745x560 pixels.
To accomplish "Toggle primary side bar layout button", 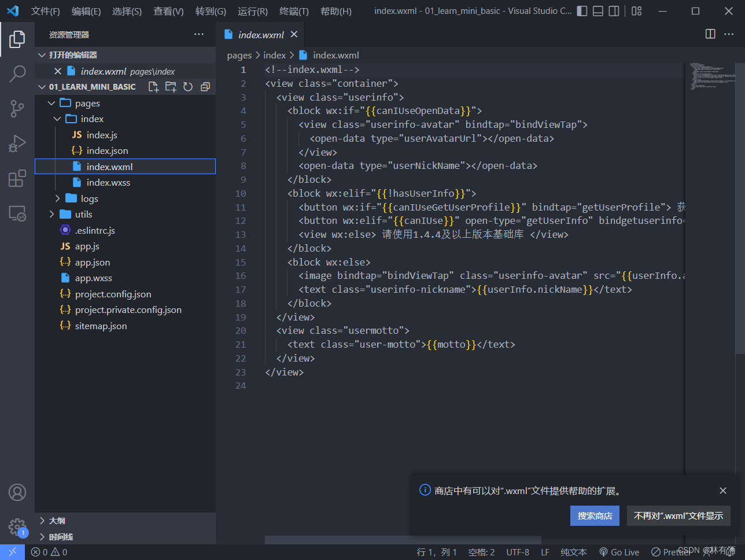I will point(582,11).
